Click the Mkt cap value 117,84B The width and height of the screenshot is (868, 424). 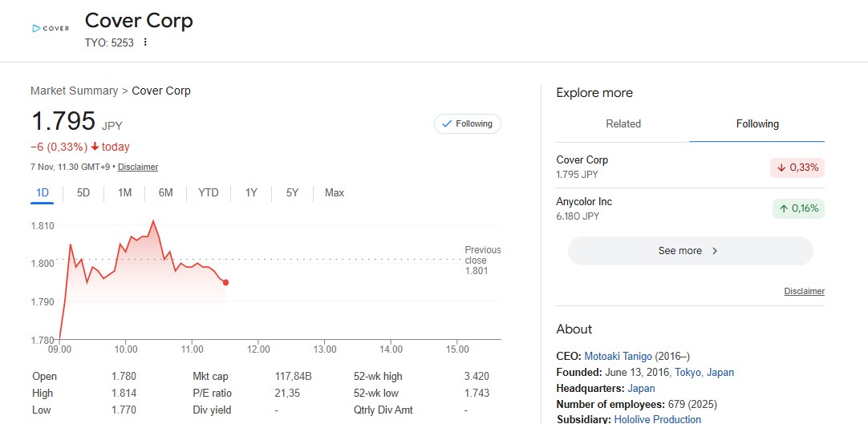click(294, 377)
